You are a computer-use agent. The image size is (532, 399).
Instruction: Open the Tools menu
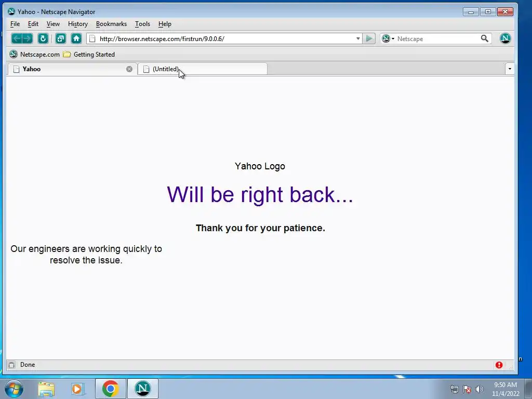point(142,24)
